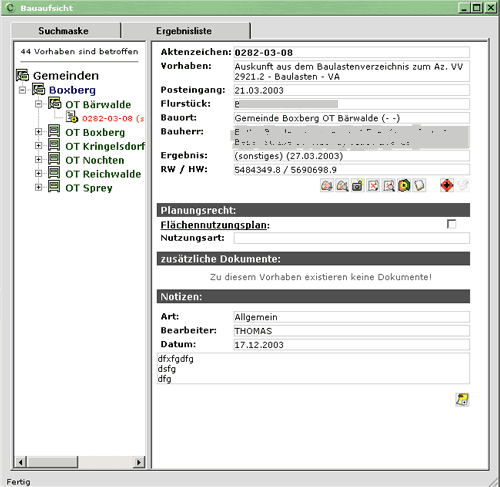Open the Flächennutzungsplan link
This screenshot has width=500, height=487.
pos(214,225)
